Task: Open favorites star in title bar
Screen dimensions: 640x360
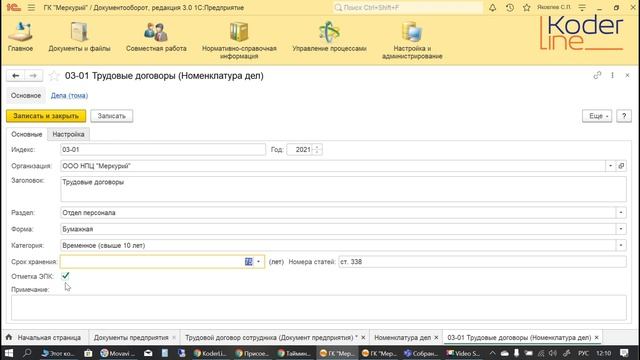Action: 527,7
